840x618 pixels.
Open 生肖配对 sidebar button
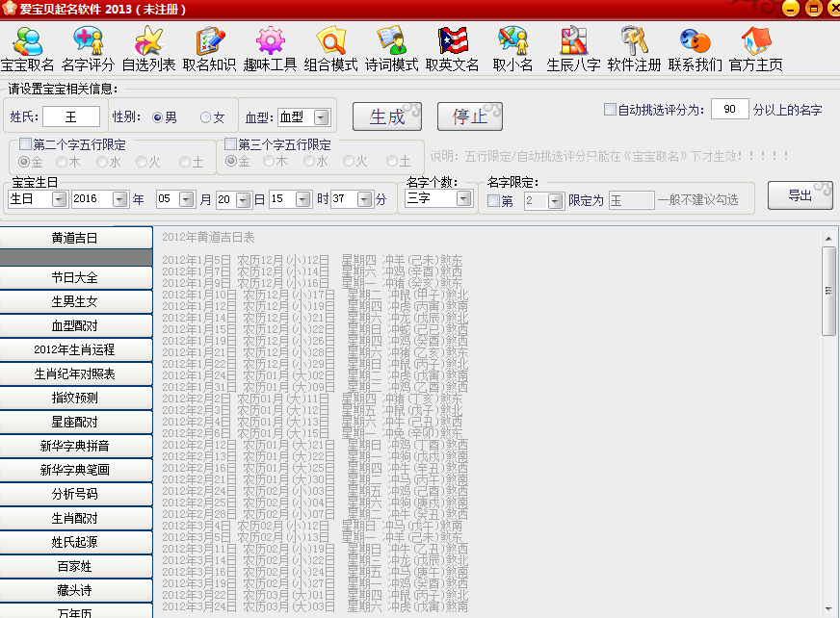click(76, 519)
